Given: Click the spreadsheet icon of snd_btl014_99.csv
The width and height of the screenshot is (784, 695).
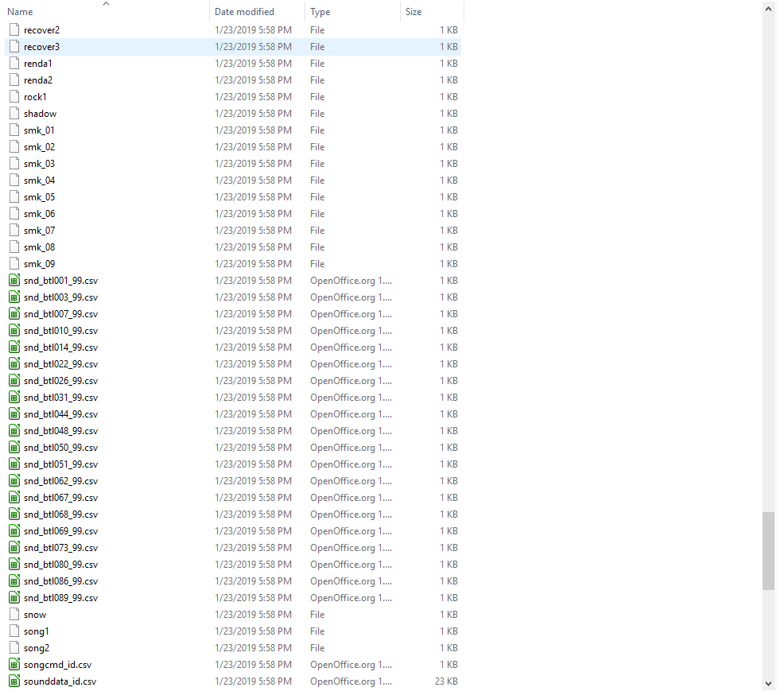Looking at the screenshot, I should [x=14, y=347].
